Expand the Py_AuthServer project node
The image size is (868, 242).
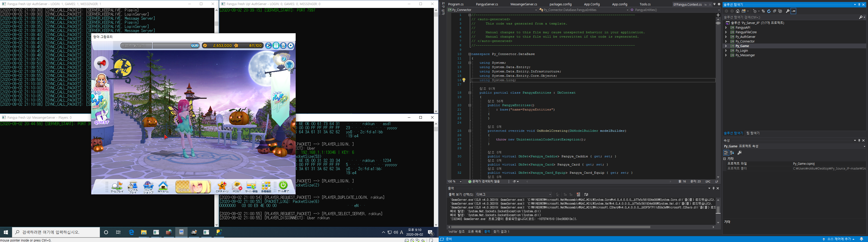[726, 37]
